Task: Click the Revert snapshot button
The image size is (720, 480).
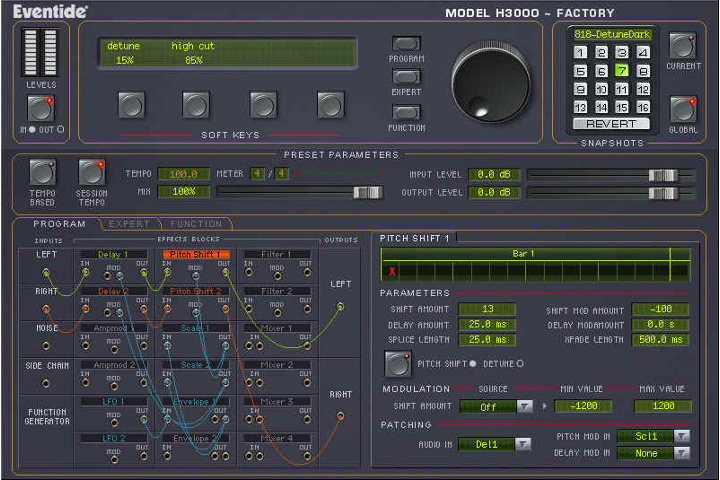Action: 611,124
